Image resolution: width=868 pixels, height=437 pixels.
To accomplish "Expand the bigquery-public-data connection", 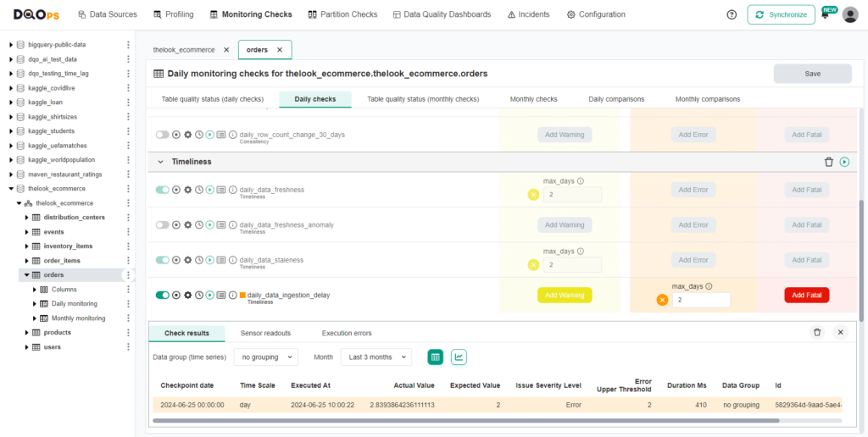I will click(x=11, y=45).
